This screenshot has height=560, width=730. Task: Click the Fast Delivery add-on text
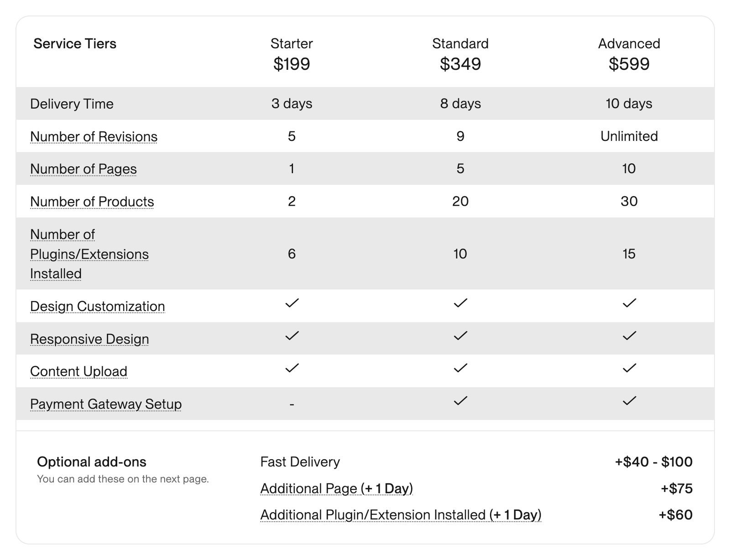pos(300,462)
